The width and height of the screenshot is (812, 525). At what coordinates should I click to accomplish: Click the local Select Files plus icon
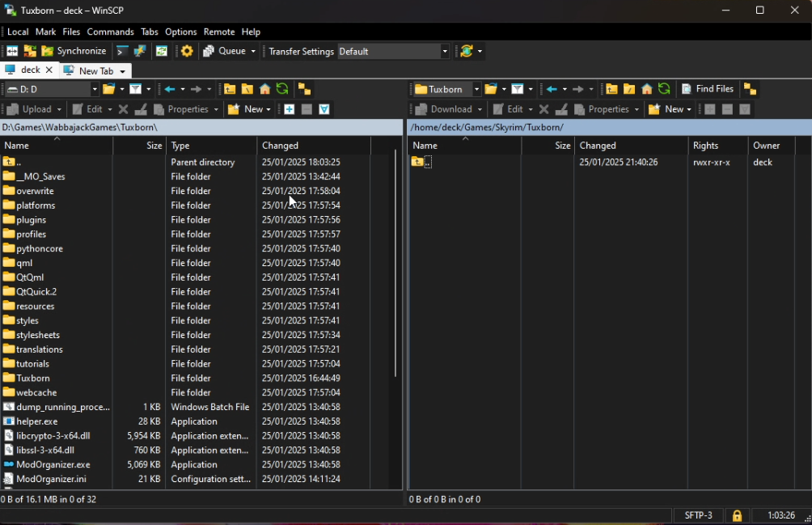coord(290,109)
